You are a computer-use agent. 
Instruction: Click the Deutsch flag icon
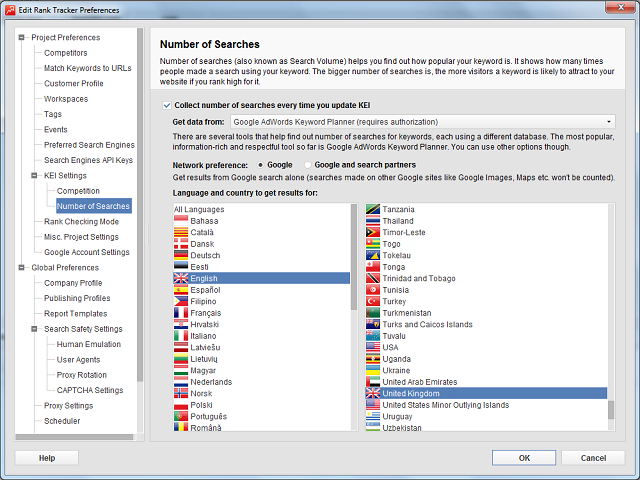tap(181, 255)
